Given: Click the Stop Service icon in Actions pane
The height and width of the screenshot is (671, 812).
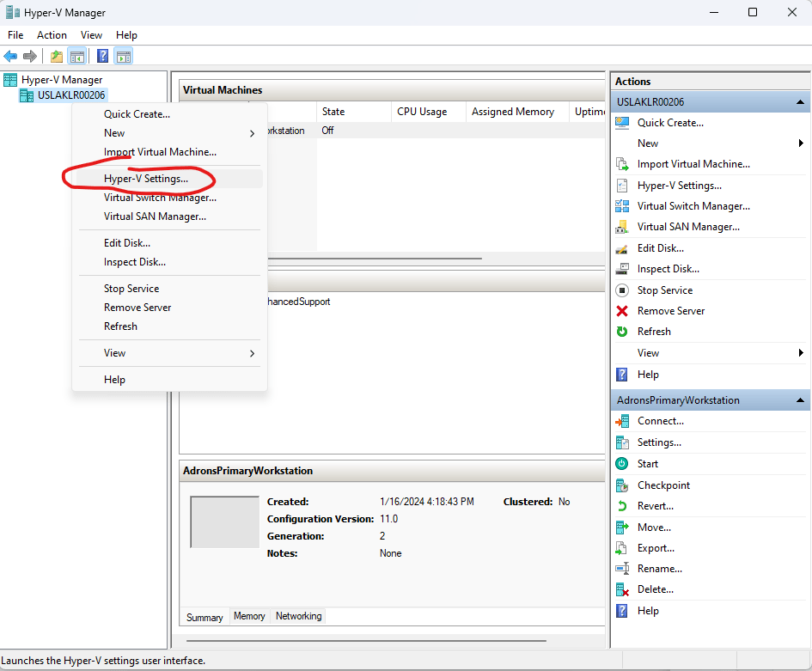Looking at the screenshot, I should (x=622, y=290).
